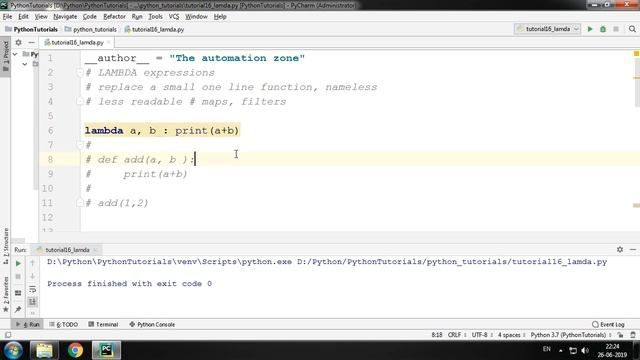
Task: Close tutorial16_lamda.py editor tab
Action: 109,42
